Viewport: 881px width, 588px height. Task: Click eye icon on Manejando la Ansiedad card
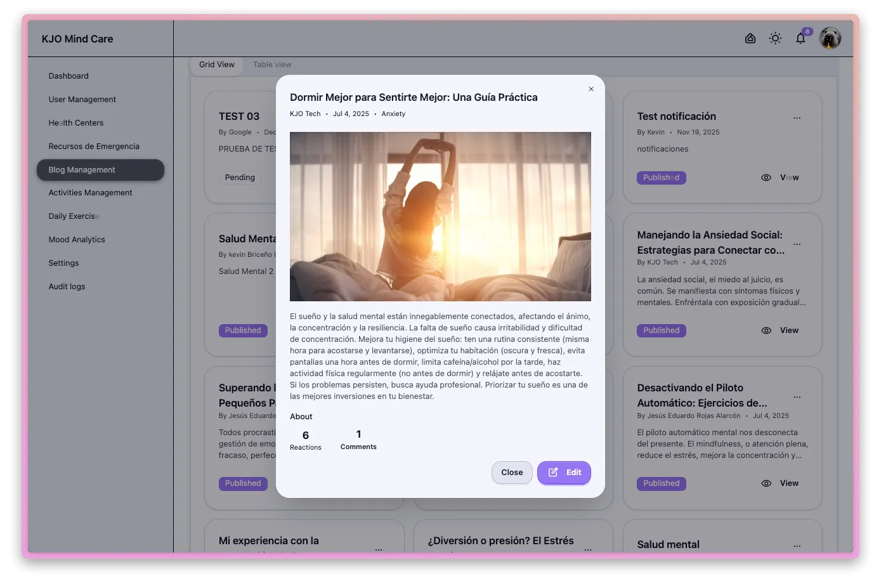point(766,330)
